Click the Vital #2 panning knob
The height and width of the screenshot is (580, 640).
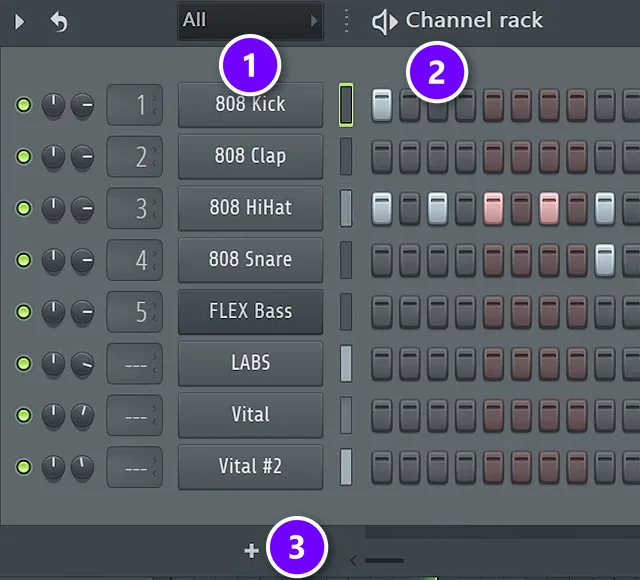53,467
